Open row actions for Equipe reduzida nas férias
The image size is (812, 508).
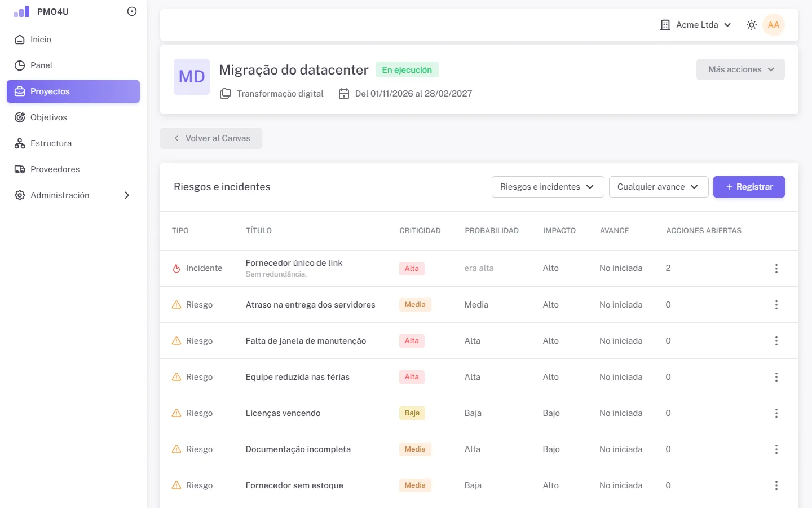tap(776, 377)
